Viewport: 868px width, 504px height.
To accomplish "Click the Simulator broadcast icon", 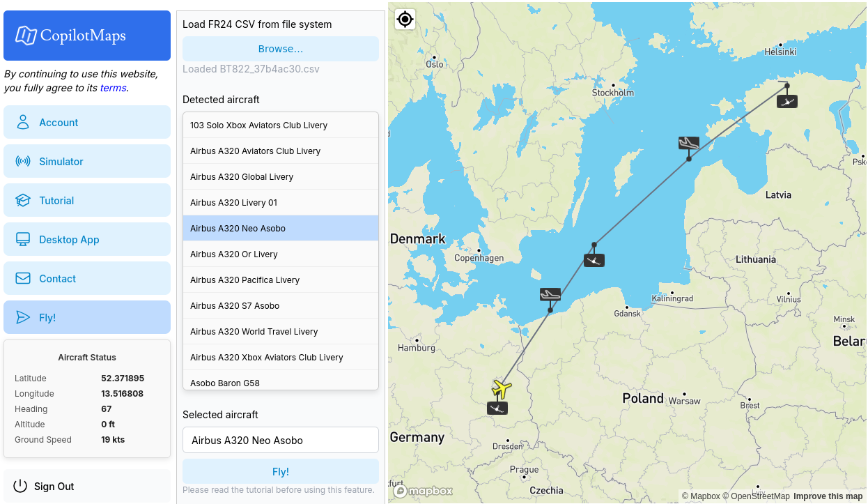I will pos(23,161).
